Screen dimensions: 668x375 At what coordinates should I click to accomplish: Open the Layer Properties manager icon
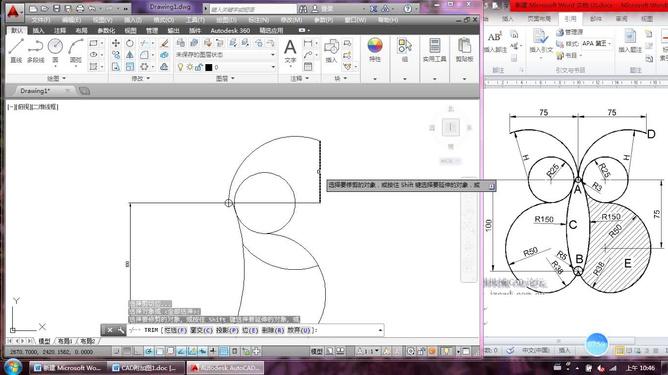click(x=181, y=43)
